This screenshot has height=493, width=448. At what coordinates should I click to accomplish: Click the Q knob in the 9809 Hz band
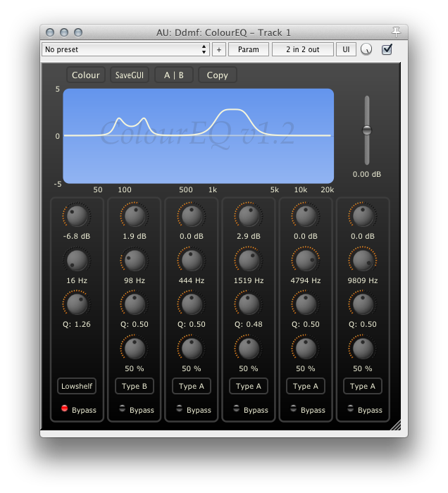(x=363, y=304)
